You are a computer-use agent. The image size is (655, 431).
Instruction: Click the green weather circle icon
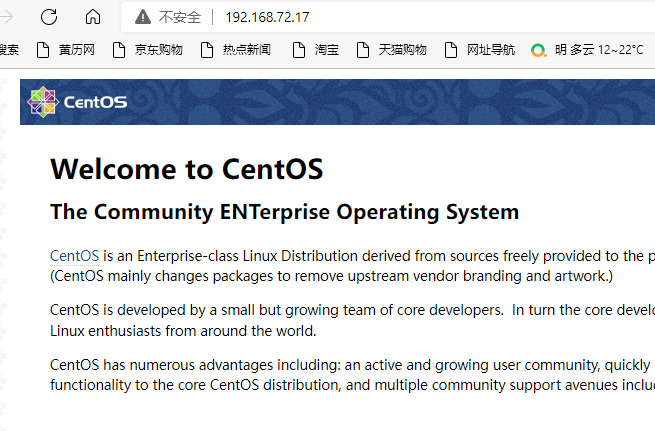538,50
